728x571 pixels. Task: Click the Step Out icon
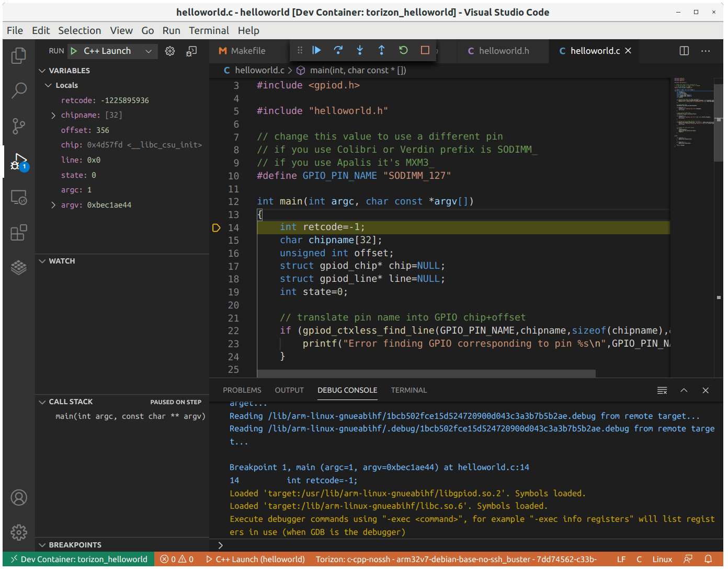(x=381, y=50)
